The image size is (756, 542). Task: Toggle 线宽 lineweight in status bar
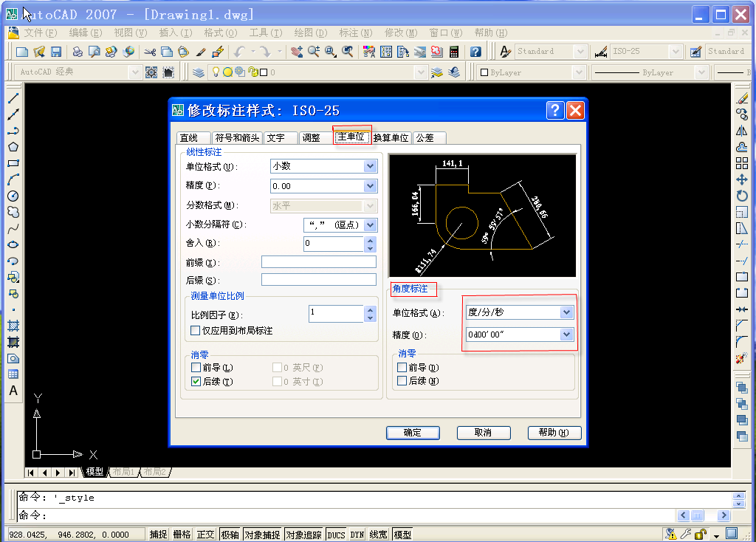(x=379, y=535)
